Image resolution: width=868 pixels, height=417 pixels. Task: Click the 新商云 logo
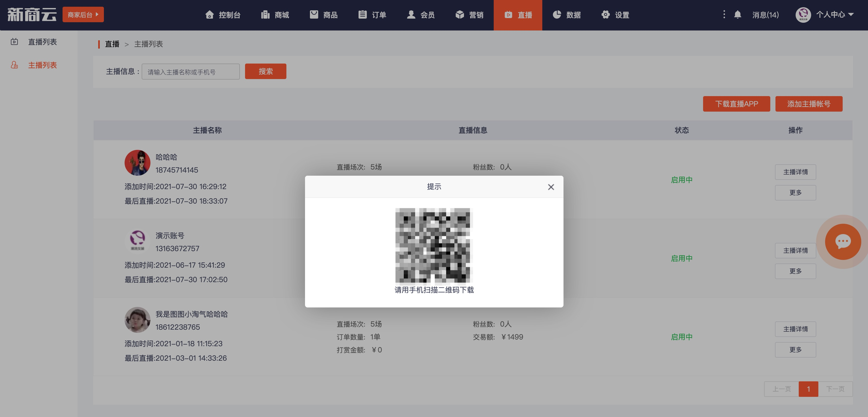(x=32, y=14)
